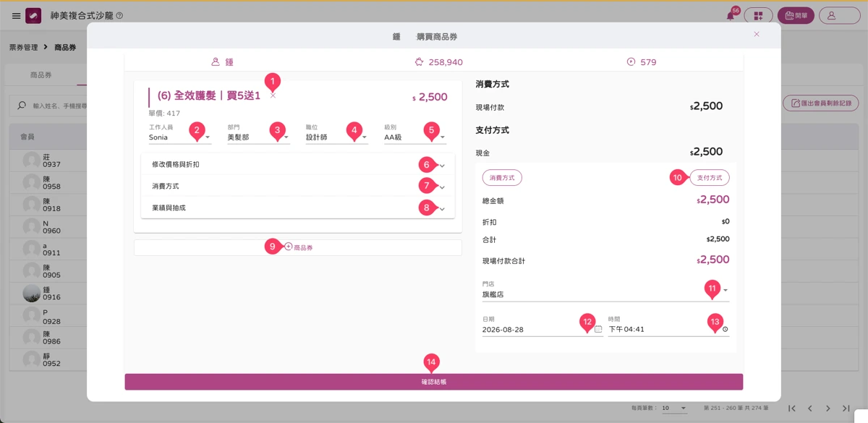Expand the 修改價格與折扣 section

point(298,164)
